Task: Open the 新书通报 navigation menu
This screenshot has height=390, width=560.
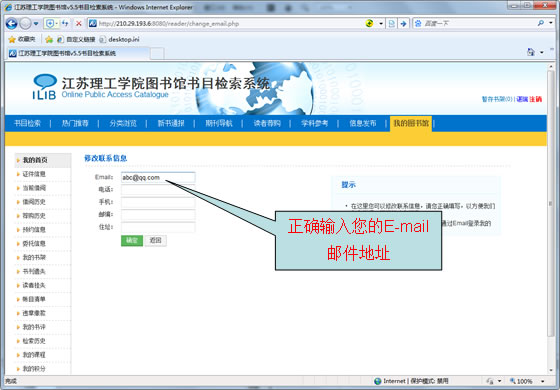Action: pyautogui.click(x=171, y=124)
